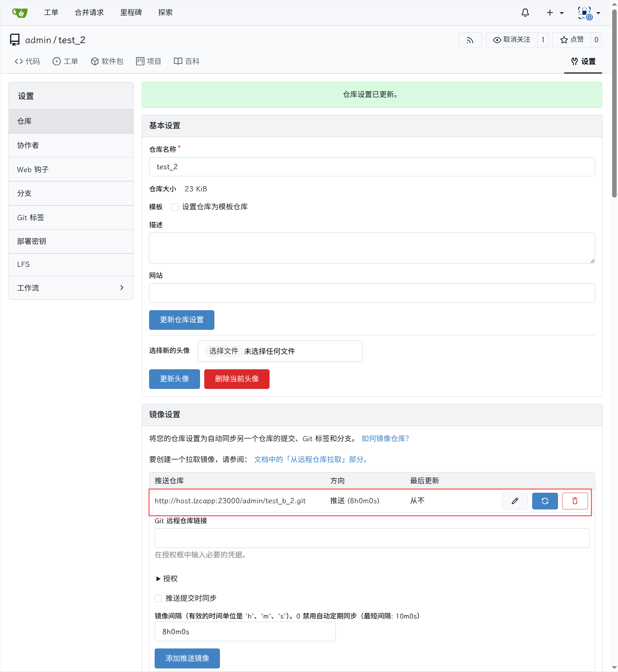Delete the push mirror with trash icon
Viewport: 618px width, 672px height.
click(575, 501)
